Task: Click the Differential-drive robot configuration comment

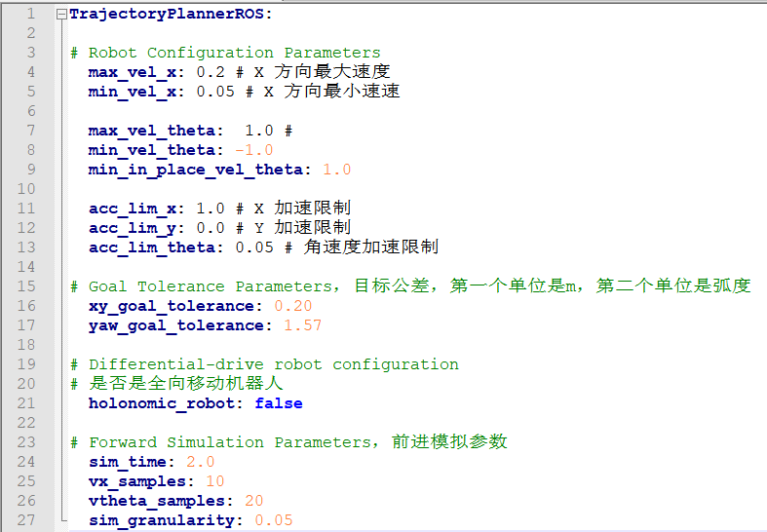Action: [x=263, y=364]
